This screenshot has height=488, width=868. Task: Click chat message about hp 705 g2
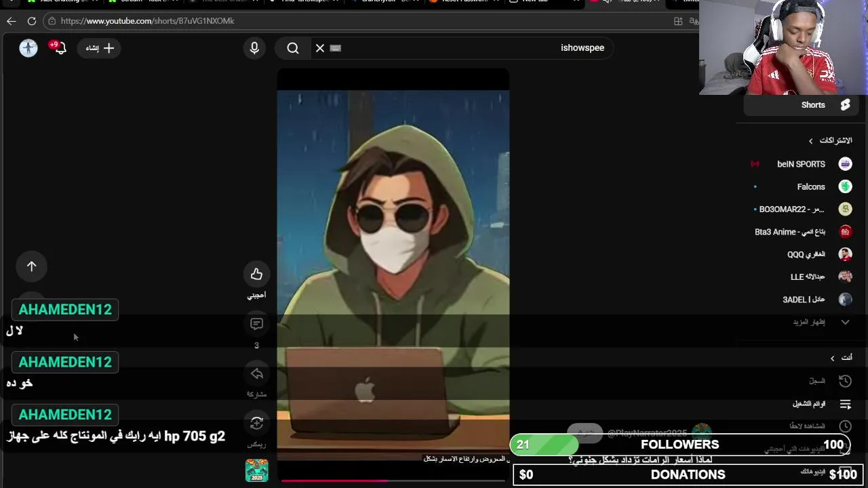pyautogui.click(x=116, y=436)
